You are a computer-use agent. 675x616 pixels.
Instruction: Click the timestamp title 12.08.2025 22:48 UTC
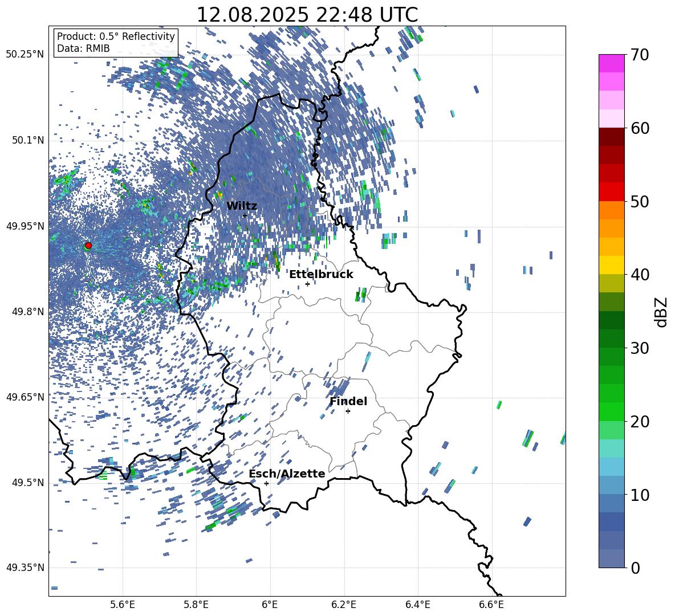pyautogui.click(x=307, y=15)
